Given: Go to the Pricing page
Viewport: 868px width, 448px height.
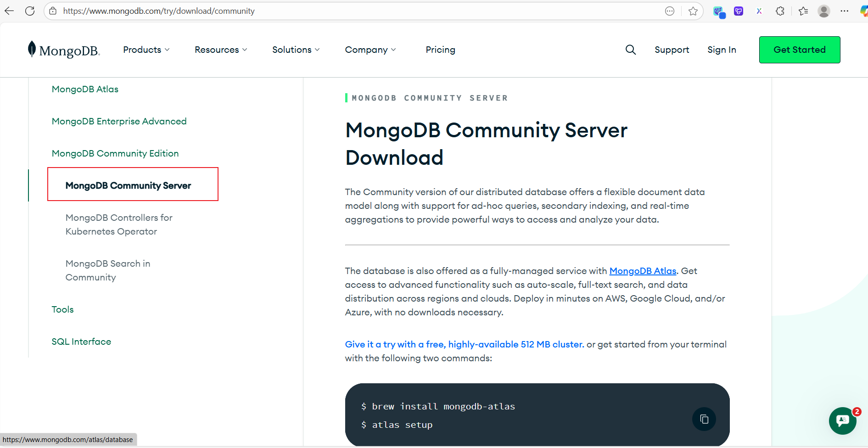Looking at the screenshot, I should 441,50.
